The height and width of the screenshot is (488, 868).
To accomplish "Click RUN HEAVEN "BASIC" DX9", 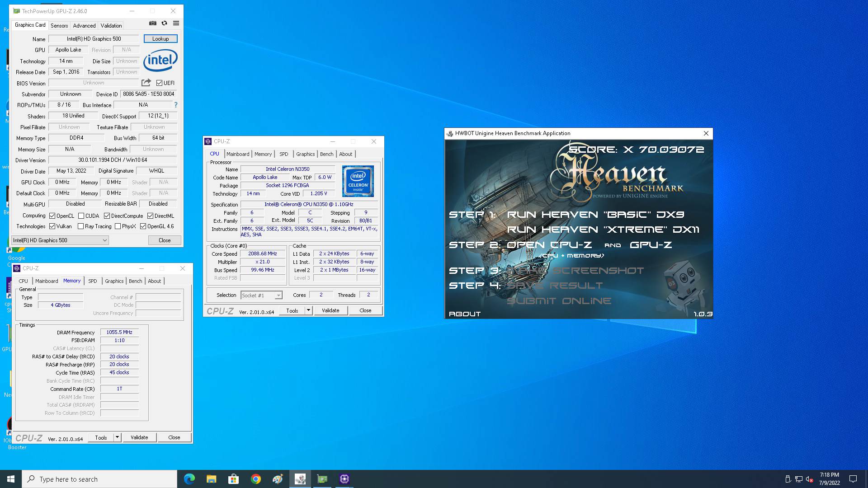I will click(595, 215).
